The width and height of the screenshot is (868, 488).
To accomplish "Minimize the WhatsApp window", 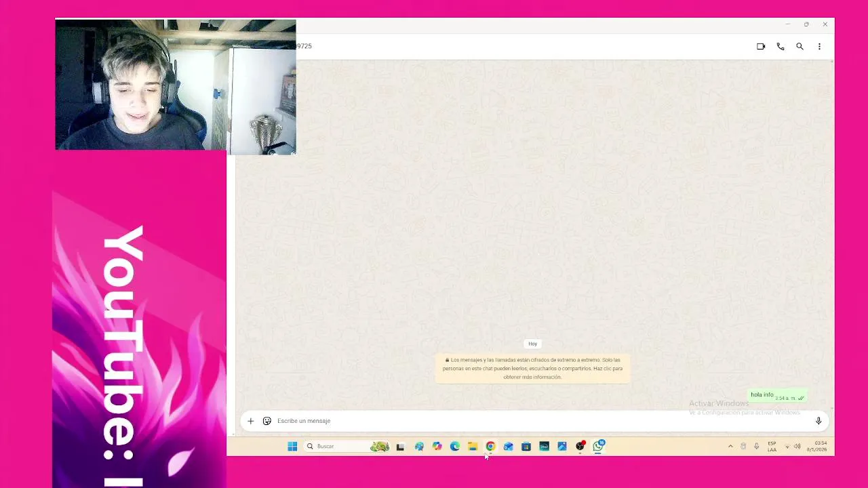I will tap(787, 24).
